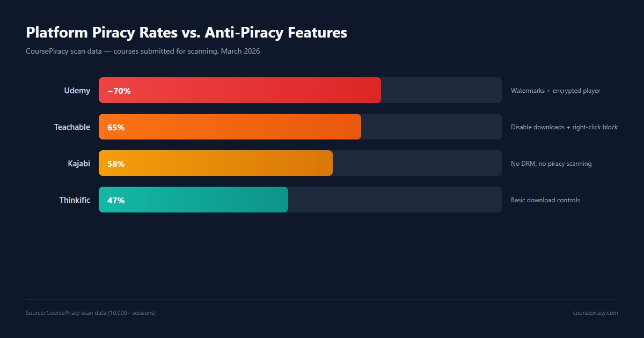Image resolution: width=644 pixels, height=338 pixels.
Task: Click the Watermarks + encrypted player text
Action: pos(555,91)
